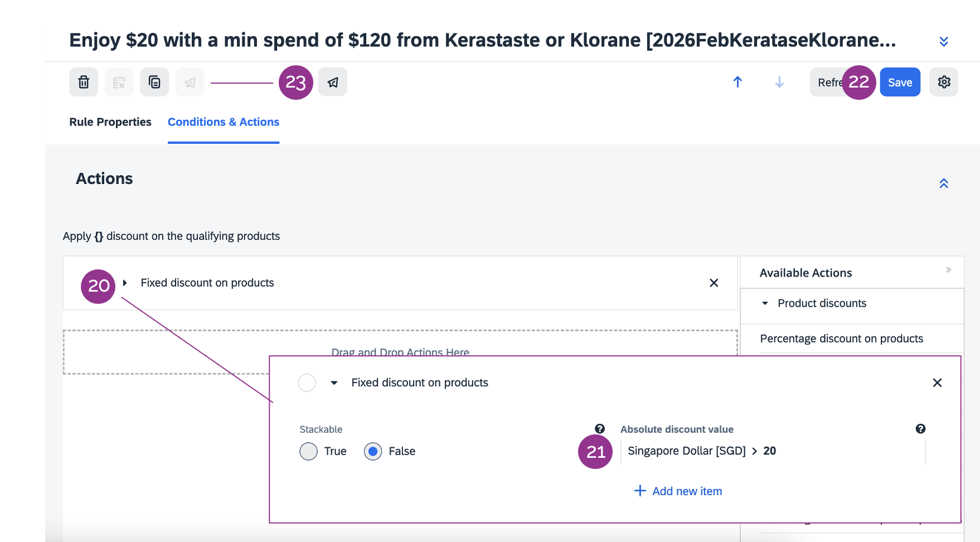Expand the Fixed discount on products row
980x542 pixels.
(x=125, y=283)
